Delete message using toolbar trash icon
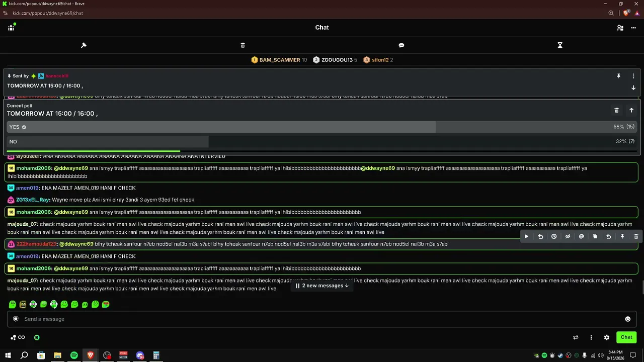The height and width of the screenshot is (362, 644). [x=636, y=236]
